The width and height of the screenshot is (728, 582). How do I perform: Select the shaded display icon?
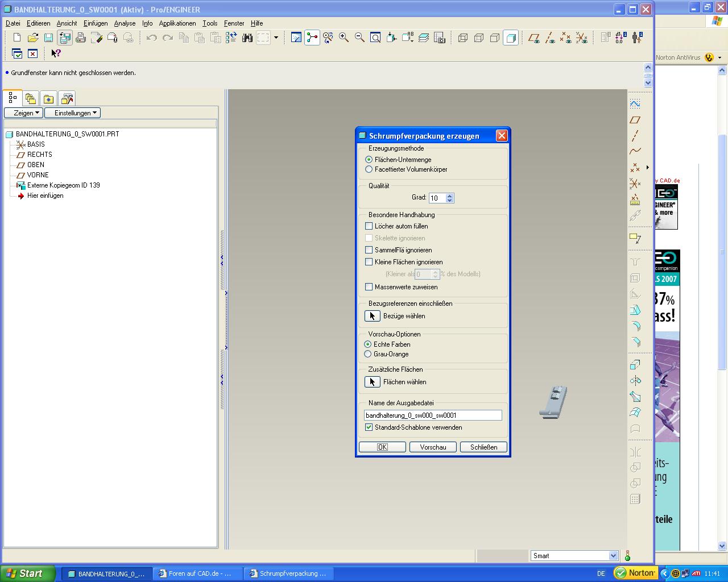tap(511, 38)
